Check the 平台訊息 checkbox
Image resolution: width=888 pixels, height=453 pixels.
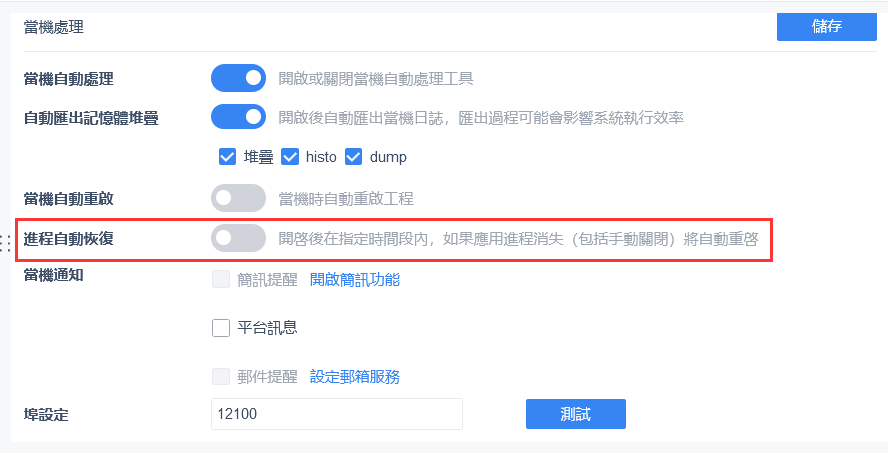pos(221,328)
